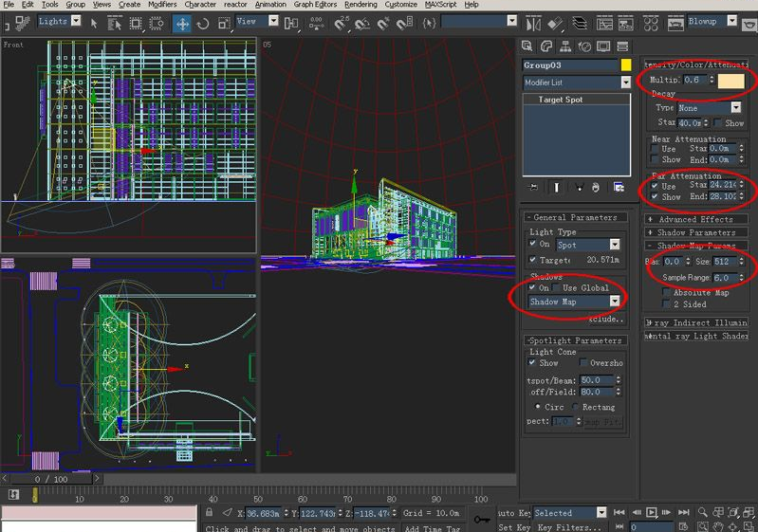758x532 pixels.
Task: Toggle the Angle Snap icon
Action: (362, 23)
